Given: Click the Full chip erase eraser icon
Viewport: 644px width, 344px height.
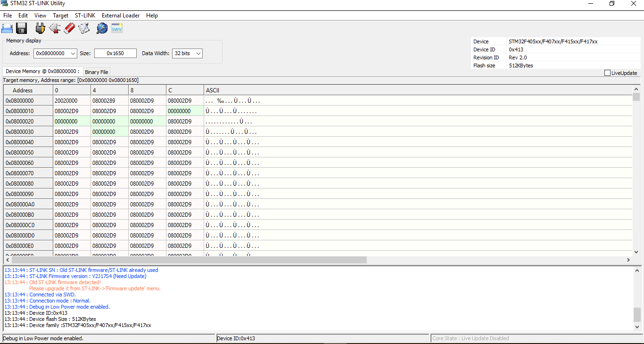Looking at the screenshot, I should (x=69, y=28).
